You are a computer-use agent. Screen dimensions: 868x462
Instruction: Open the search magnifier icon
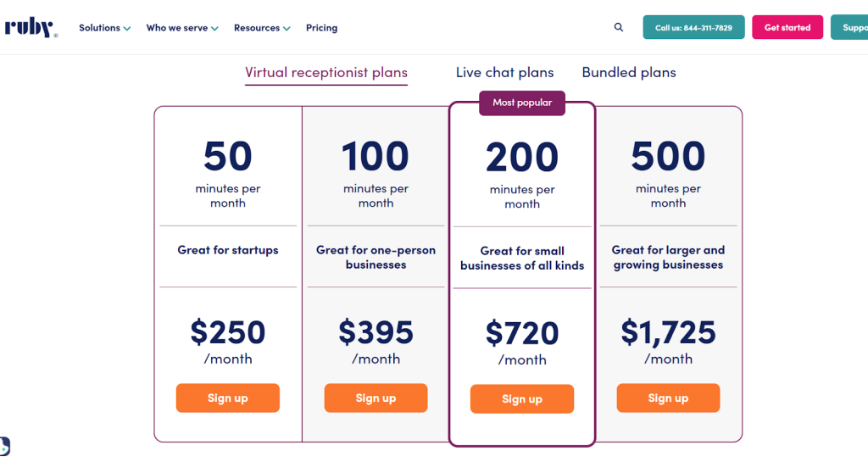[619, 27]
